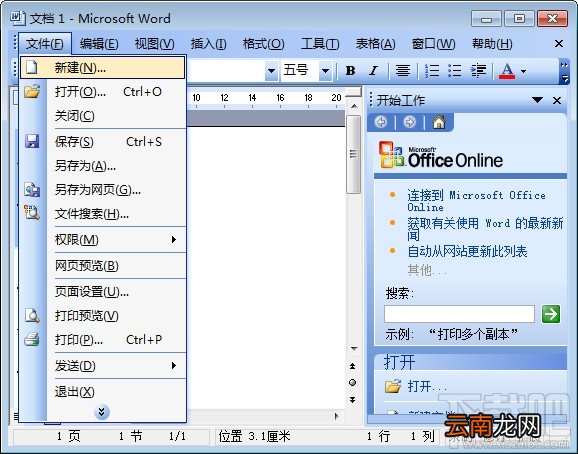The height and width of the screenshot is (454, 578).
Task: Click Select Browse Object circle button
Action: pos(352,383)
